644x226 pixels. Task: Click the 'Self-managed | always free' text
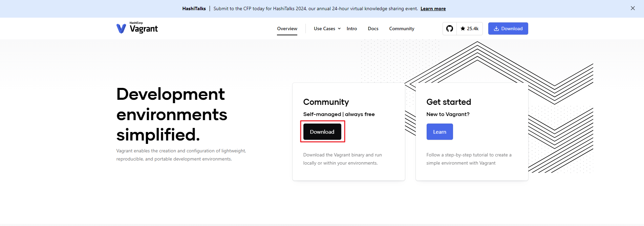(339, 114)
